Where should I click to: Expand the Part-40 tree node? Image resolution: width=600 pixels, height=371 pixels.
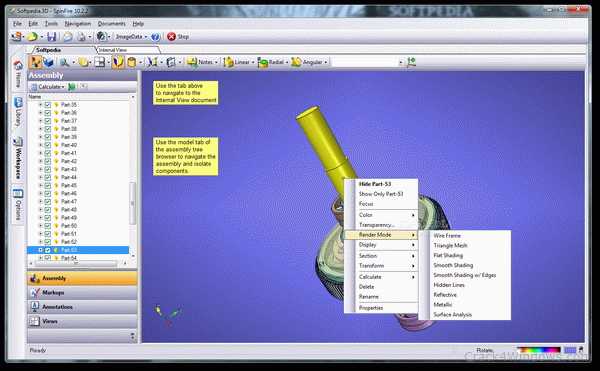pyautogui.click(x=40, y=145)
